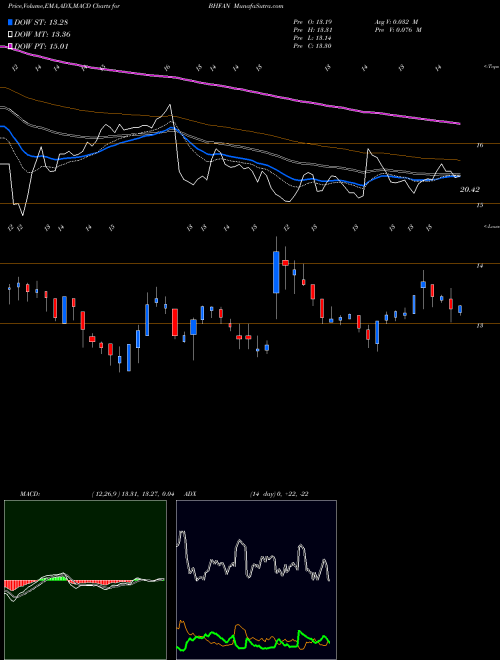Open the MACD histogram panel
The height and width of the screenshot is (660, 500).
pos(85,580)
